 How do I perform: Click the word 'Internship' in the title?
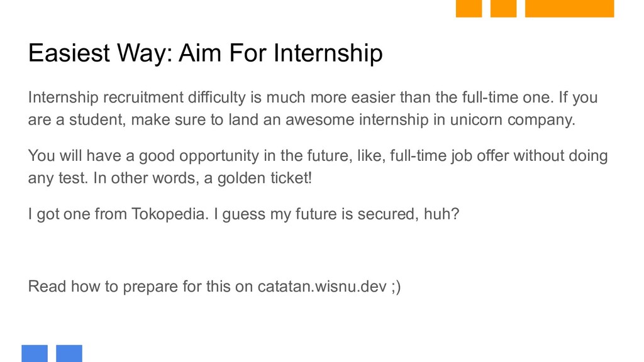point(328,53)
